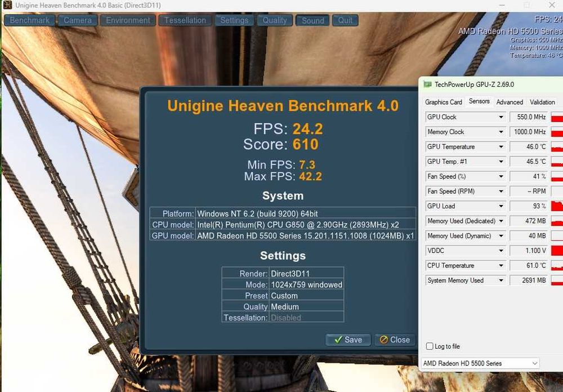The width and height of the screenshot is (563, 392).
Task: Expand the System Memory Used dropdown
Action: tap(501, 280)
